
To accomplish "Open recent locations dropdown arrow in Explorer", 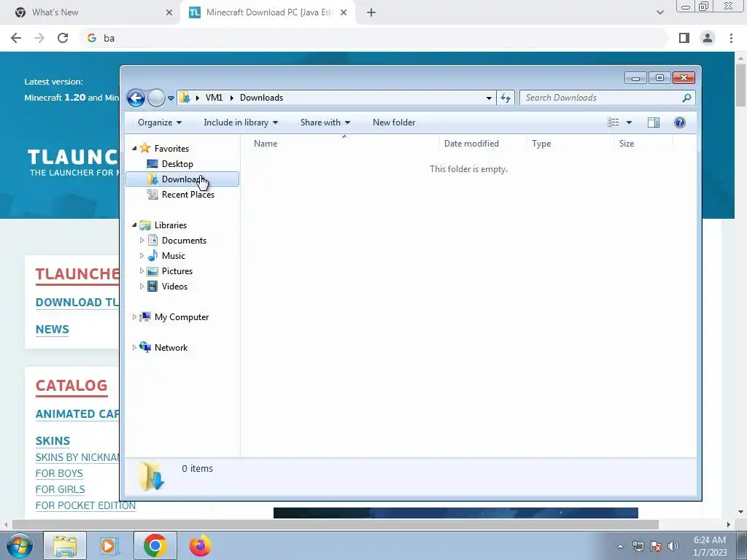I will [171, 98].
